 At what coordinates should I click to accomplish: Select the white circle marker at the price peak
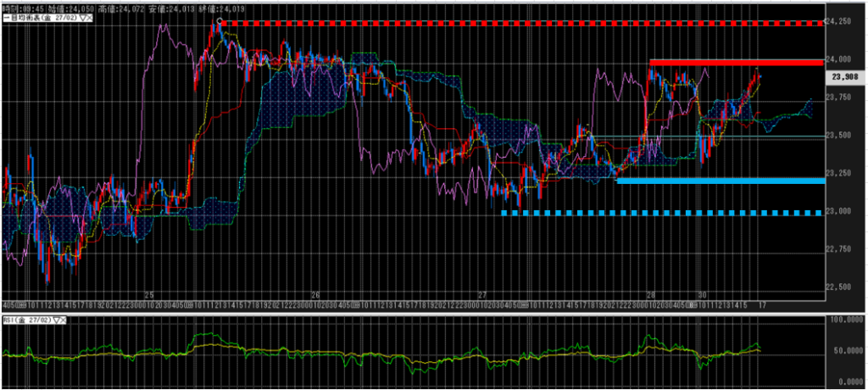coord(220,19)
